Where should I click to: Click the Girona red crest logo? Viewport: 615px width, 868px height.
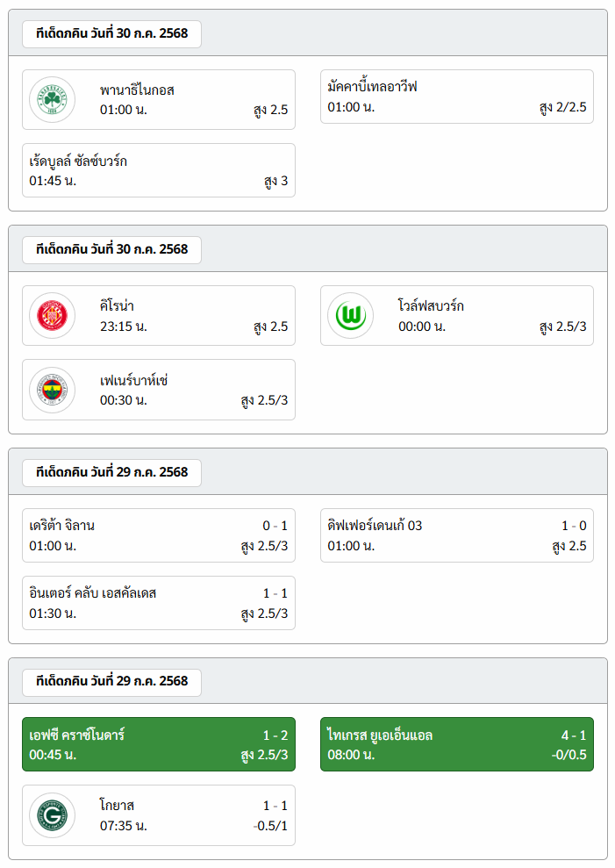pyautogui.click(x=52, y=316)
